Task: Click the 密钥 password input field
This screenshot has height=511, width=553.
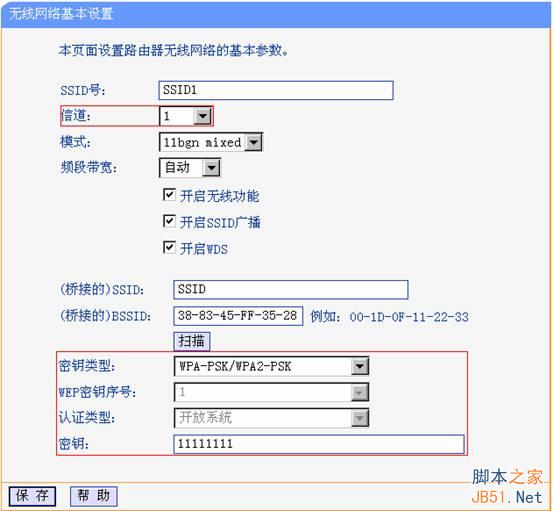Action: click(x=319, y=444)
